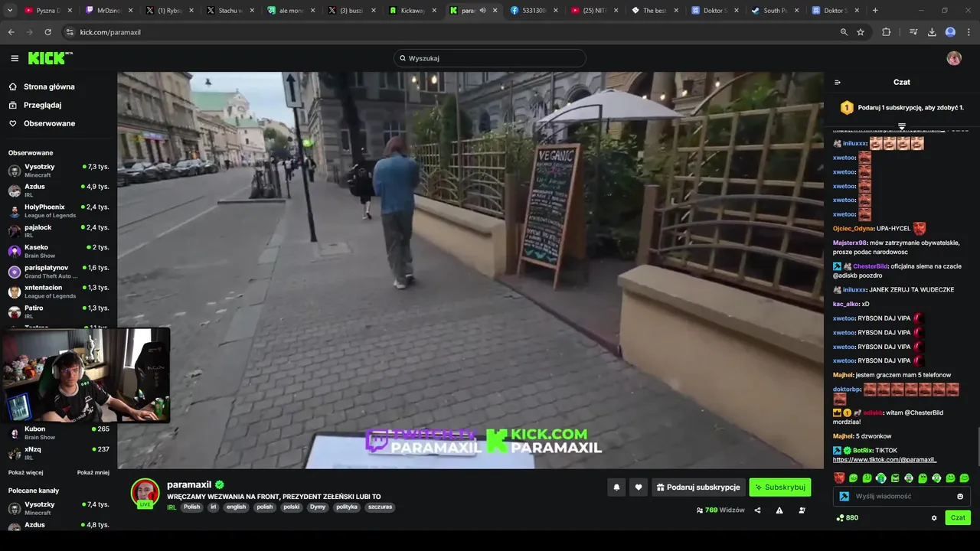
Task: Open channel points balance 880
Action: tap(847, 517)
